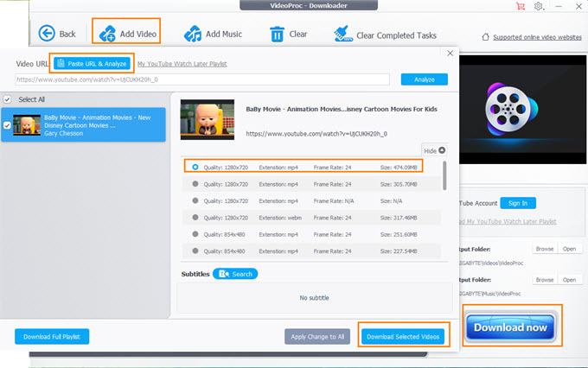The width and height of the screenshot is (588, 368).
Task: Open the settings gear icon
Action: [539, 6]
